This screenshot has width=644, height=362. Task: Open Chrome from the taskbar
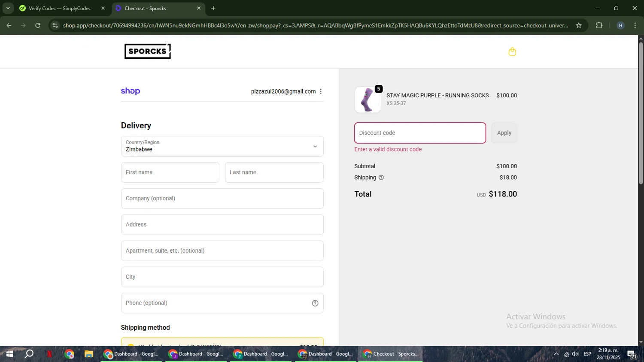pos(69,354)
